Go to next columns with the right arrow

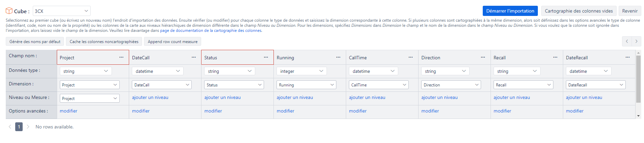[636, 41]
